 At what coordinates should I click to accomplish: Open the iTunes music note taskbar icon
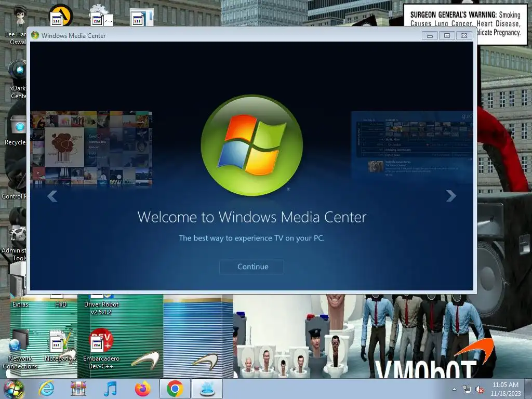(111, 389)
